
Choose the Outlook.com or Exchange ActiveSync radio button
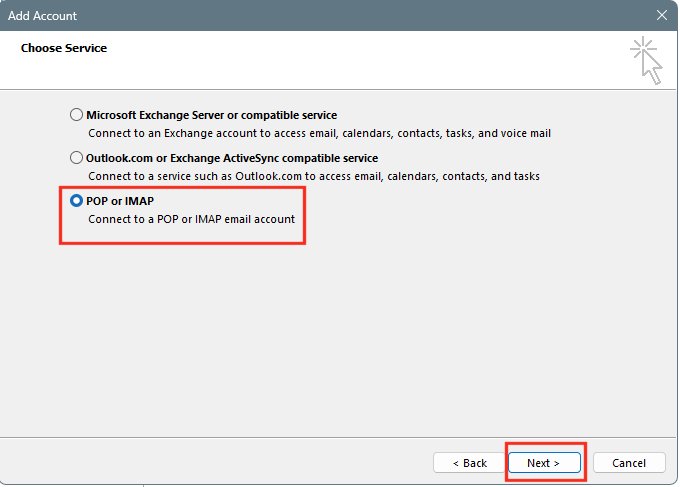click(77, 158)
